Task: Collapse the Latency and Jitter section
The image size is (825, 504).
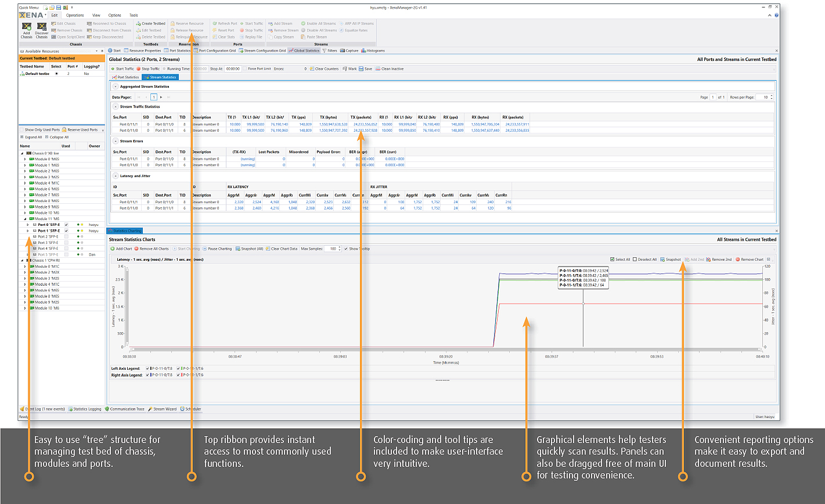Action: click(x=115, y=175)
